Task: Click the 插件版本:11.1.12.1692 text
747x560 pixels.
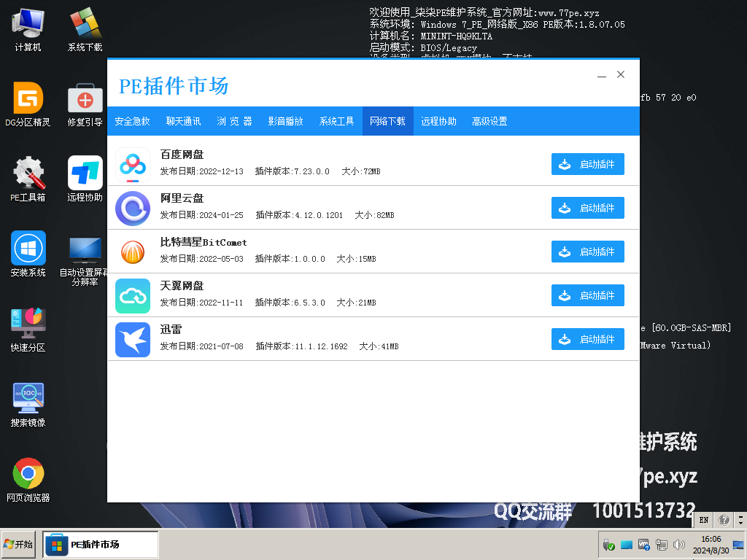Action: [301, 346]
